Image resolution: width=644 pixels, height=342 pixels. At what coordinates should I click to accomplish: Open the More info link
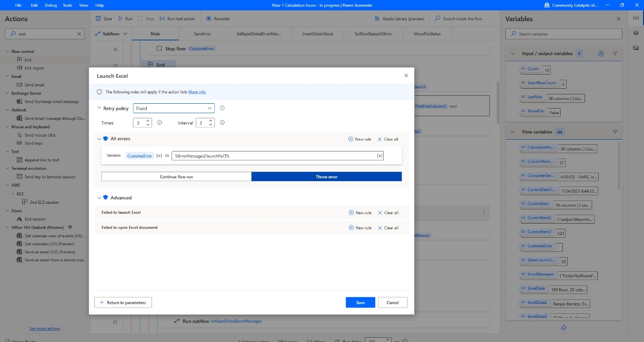click(197, 92)
